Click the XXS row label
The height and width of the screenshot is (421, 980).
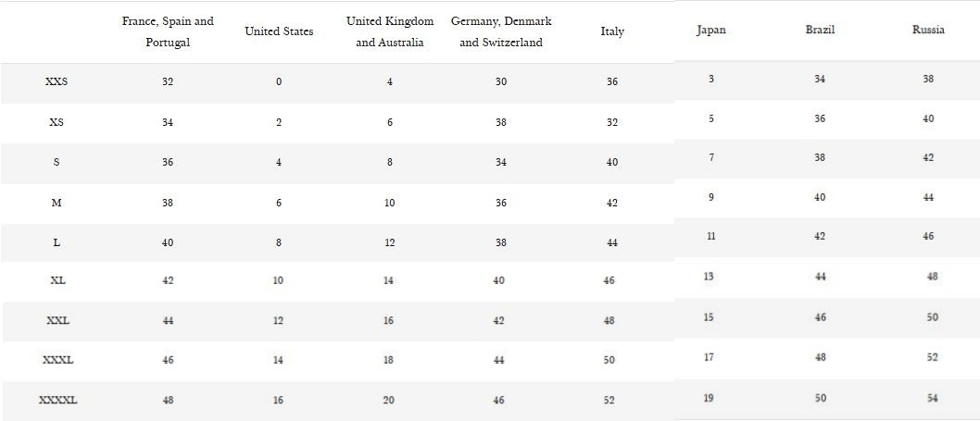pyautogui.click(x=57, y=81)
